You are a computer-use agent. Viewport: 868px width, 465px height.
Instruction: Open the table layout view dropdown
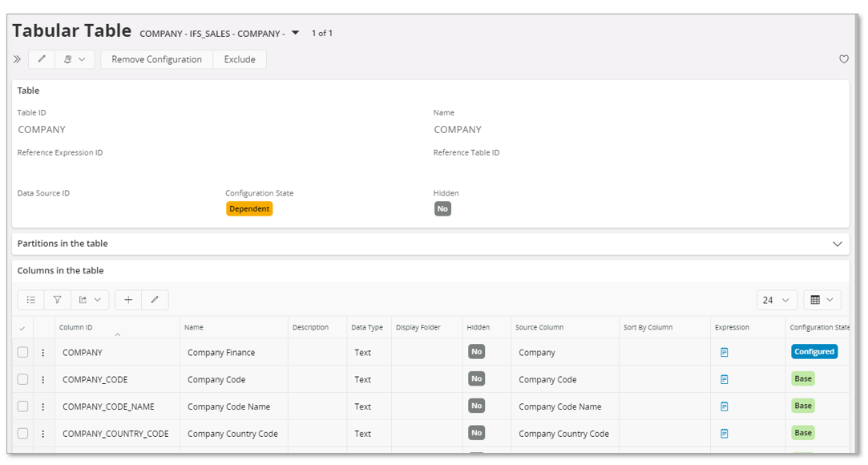tap(822, 300)
